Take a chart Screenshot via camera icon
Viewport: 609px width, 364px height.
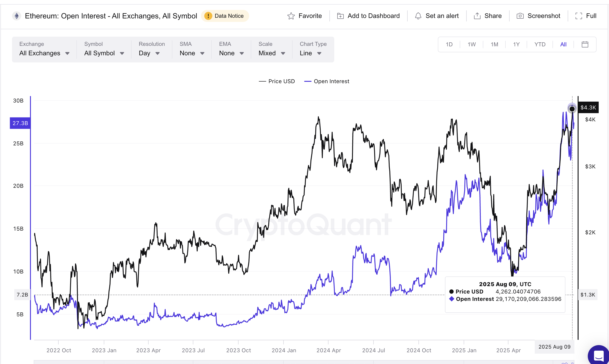(x=520, y=16)
